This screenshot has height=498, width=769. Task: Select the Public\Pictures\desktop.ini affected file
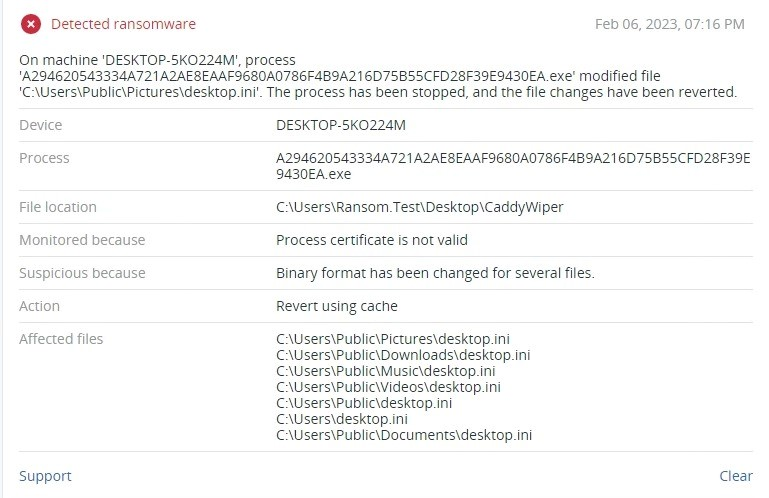coord(393,339)
